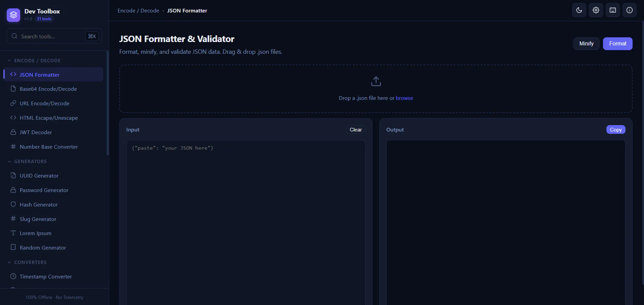Viewport: 644px width, 305px height.
Task: Click the Random Generator dice icon
Action: tap(13, 247)
